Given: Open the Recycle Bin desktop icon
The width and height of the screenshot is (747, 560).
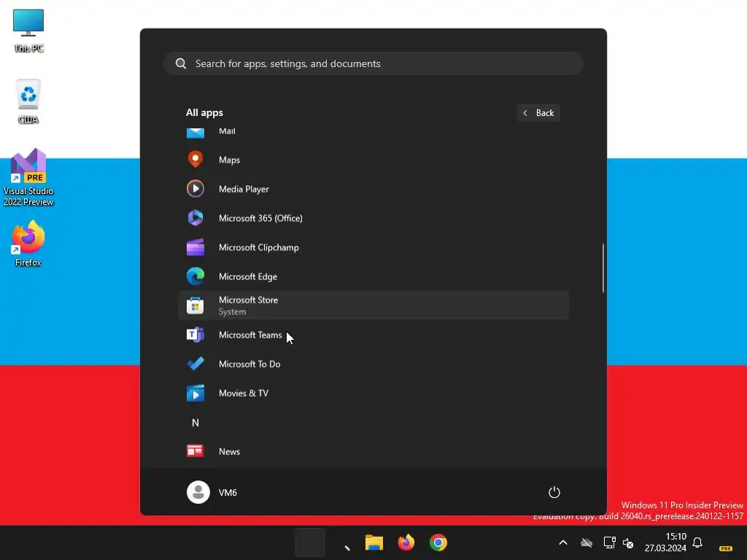Looking at the screenshot, I should (28, 101).
